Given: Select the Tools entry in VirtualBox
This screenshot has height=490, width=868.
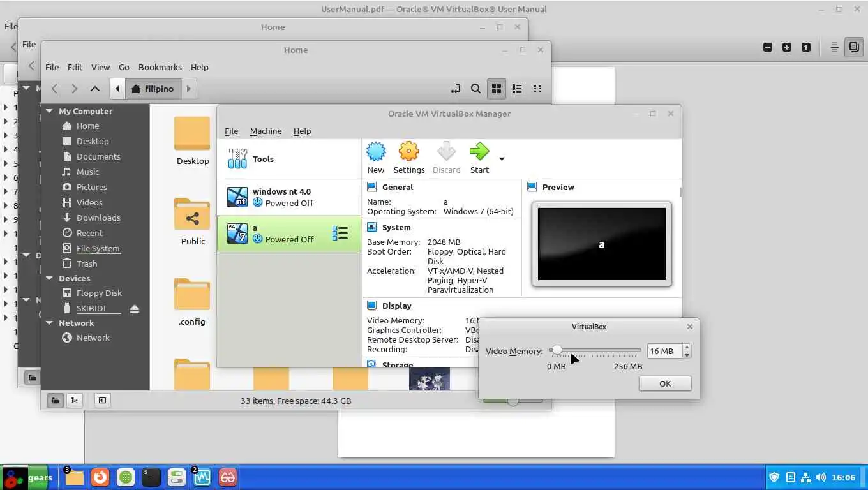Looking at the screenshot, I should coord(289,159).
